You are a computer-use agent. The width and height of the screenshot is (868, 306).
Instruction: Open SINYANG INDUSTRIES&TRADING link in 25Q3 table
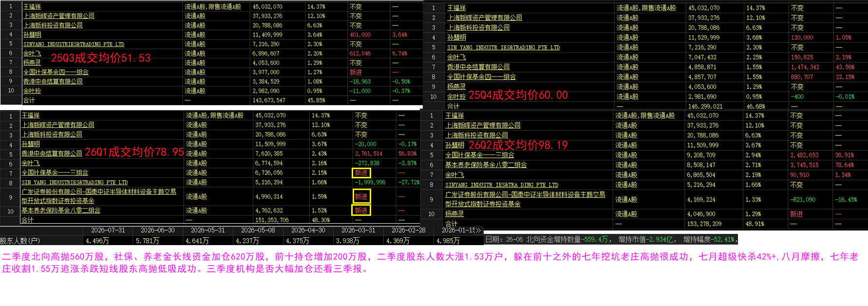point(74,44)
